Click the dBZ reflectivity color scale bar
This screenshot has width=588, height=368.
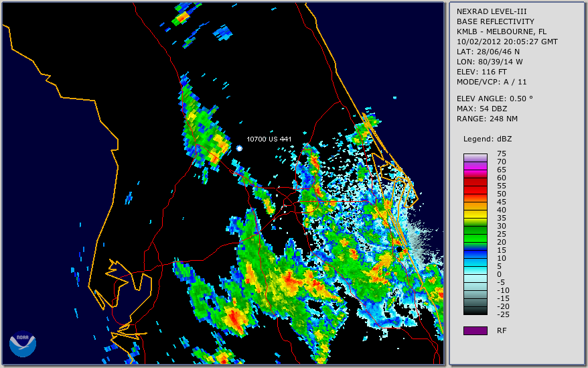coord(475,235)
